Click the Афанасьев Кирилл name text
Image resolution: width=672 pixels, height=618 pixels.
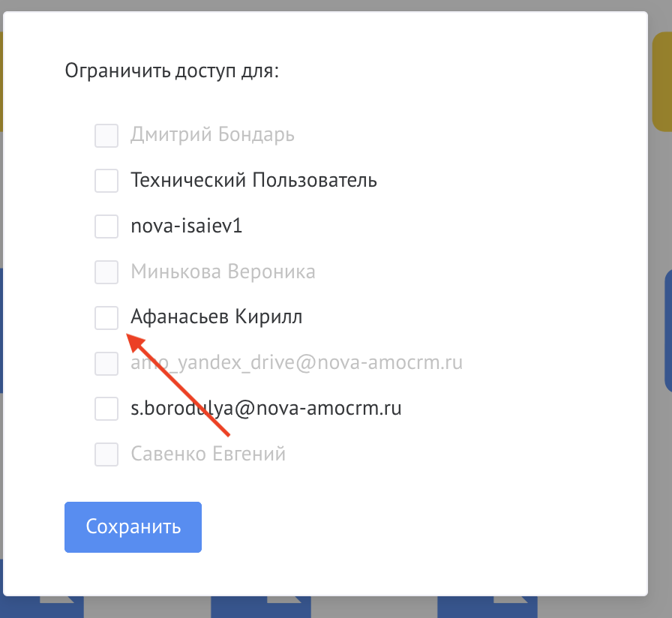[216, 317]
